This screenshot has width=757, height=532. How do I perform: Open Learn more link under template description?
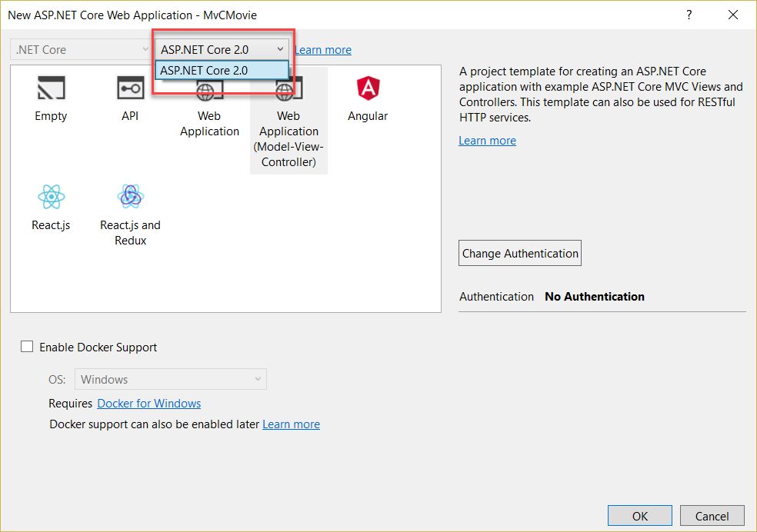tap(487, 141)
